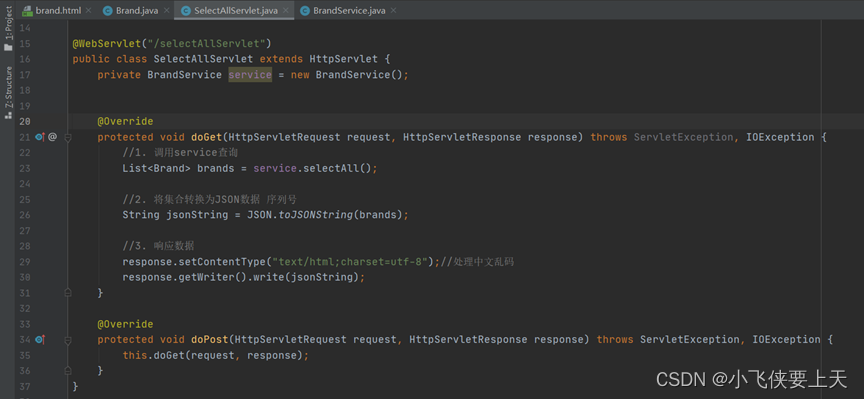Close the brand.html tab
Image resolution: width=864 pixels, height=399 pixels.
click(89, 10)
